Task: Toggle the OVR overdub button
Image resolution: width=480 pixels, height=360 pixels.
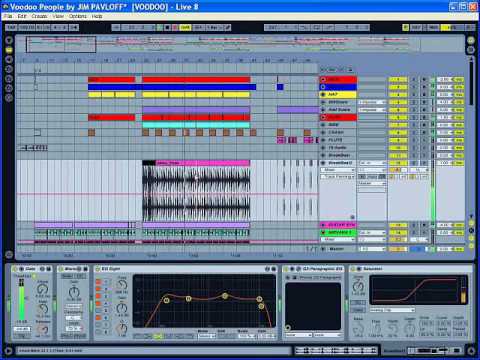Action: click(x=185, y=27)
